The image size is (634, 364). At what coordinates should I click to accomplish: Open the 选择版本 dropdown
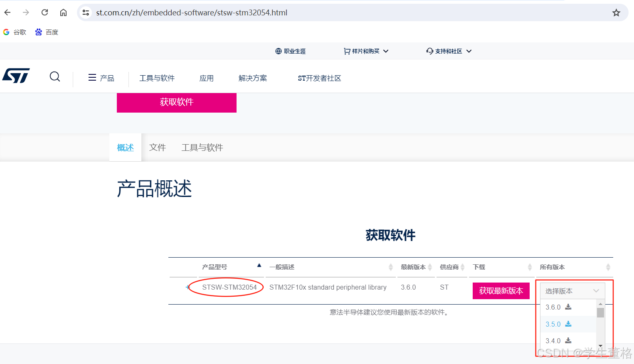tap(572, 291)
